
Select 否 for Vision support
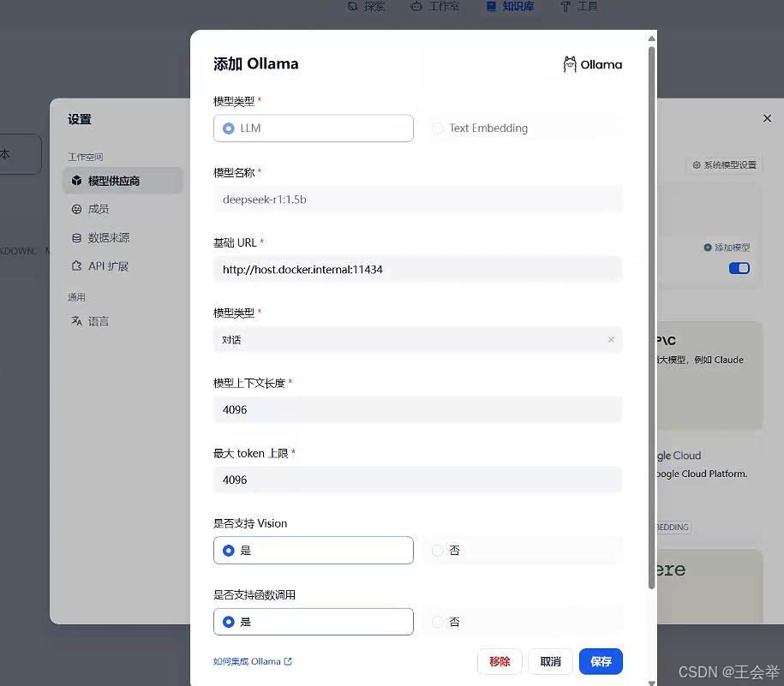(x=523, y=551)
